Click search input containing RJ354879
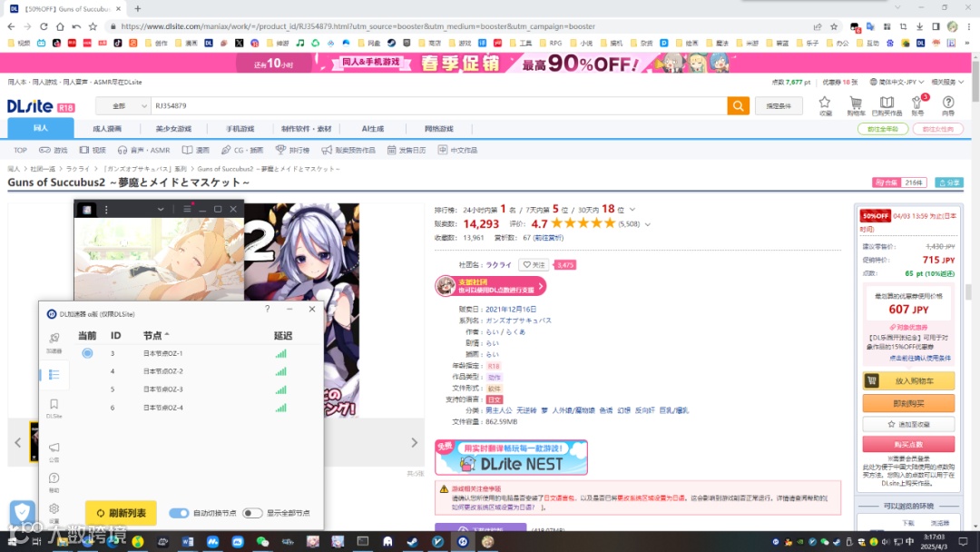The height and width of the screenshot is (552, 980). click(x=439, y=105)
